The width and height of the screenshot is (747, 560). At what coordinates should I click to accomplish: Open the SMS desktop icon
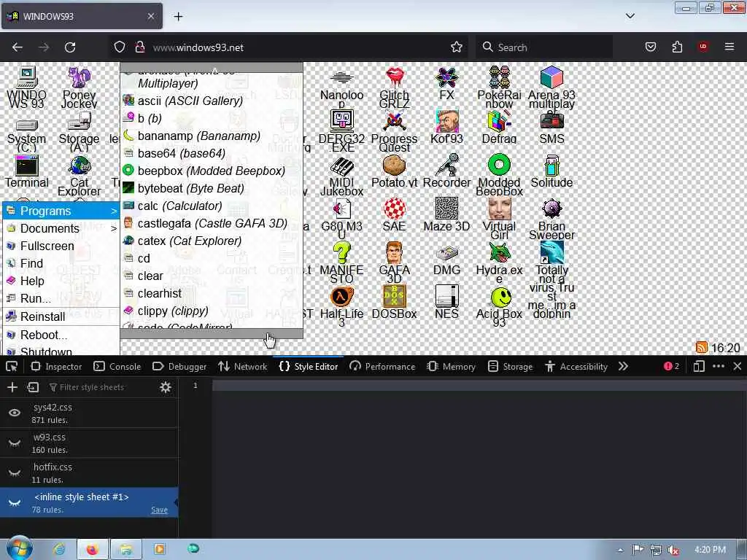[x=551, y=128]
